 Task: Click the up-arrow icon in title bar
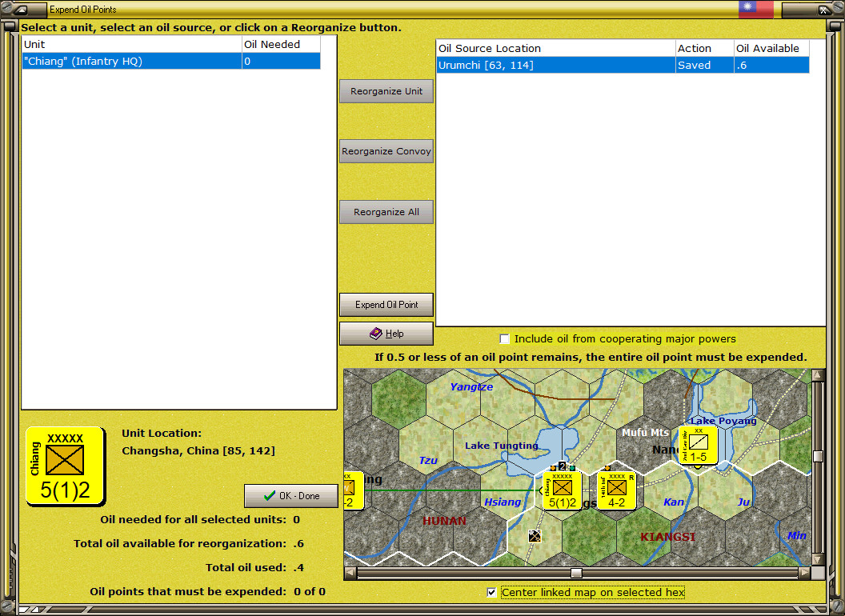pyautogui.click(x=21, y=9)
